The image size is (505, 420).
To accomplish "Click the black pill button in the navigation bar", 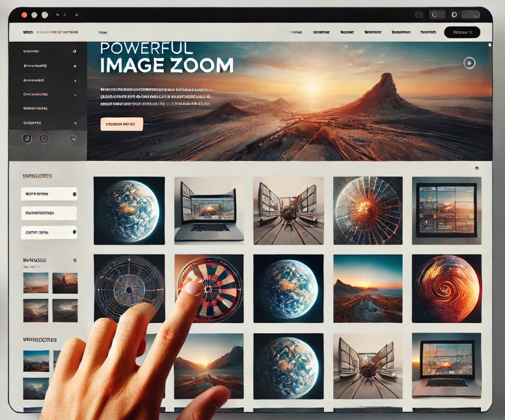I will point(462,33).
